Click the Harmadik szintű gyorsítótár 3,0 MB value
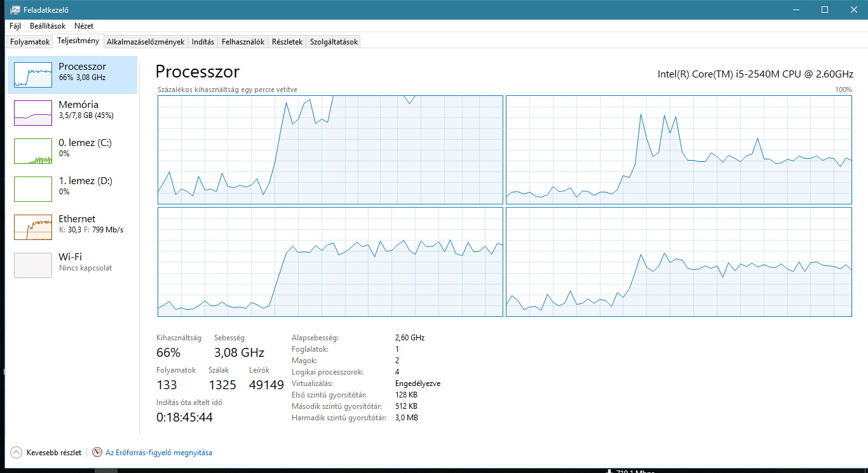Viewport: 868px width, 473px height. click(407, 418)
